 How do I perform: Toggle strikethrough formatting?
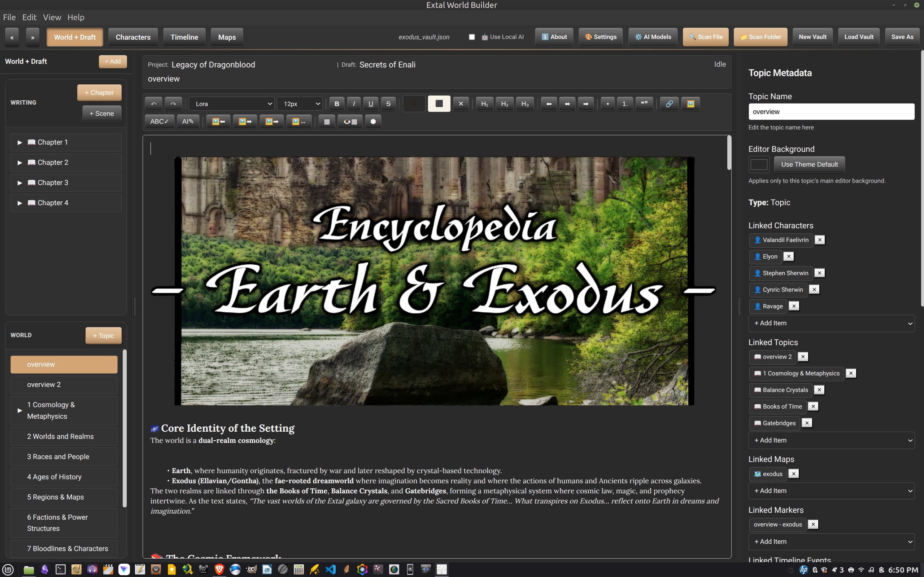[x=388, y=103]
